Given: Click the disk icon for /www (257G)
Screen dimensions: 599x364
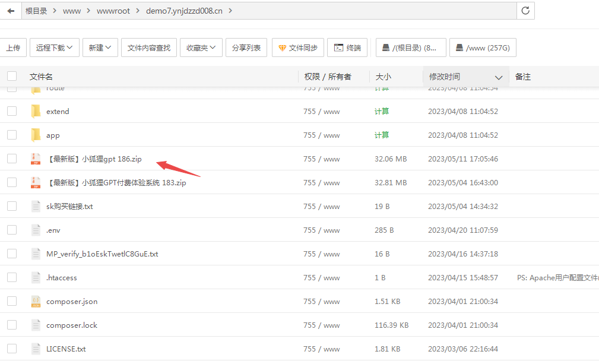Looking at the screenshot, I should [x=459, y=48].
